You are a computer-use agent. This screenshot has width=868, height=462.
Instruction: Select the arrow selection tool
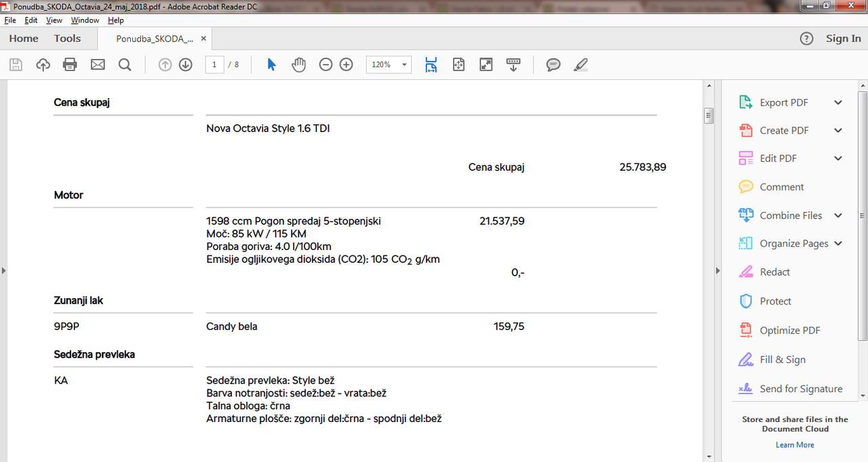tap(271, 65)
